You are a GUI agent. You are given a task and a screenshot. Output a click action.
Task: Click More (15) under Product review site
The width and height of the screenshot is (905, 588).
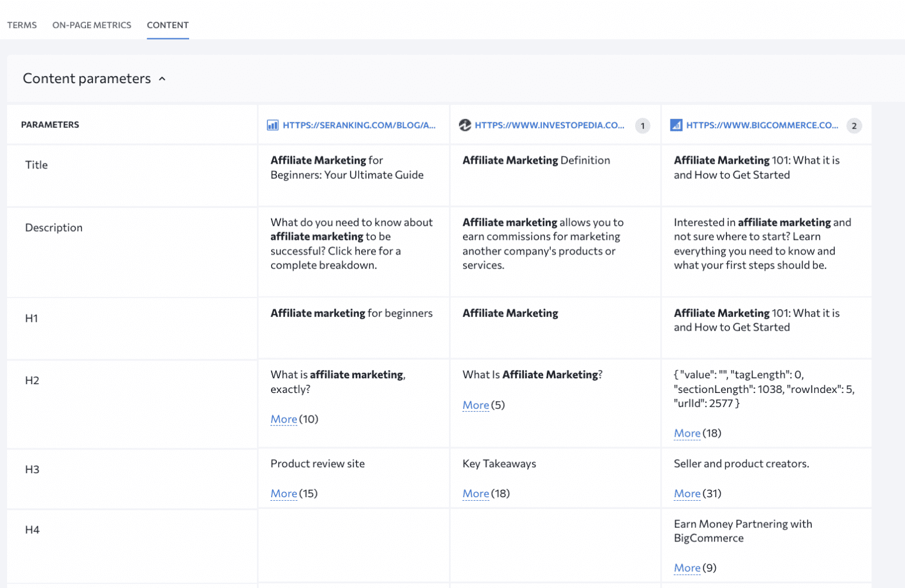[x=283, y=493]
